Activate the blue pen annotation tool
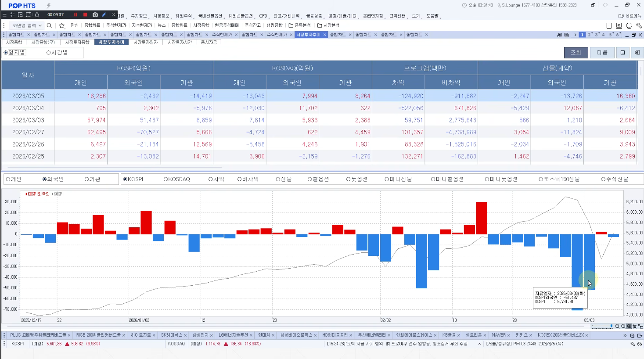 104,14
